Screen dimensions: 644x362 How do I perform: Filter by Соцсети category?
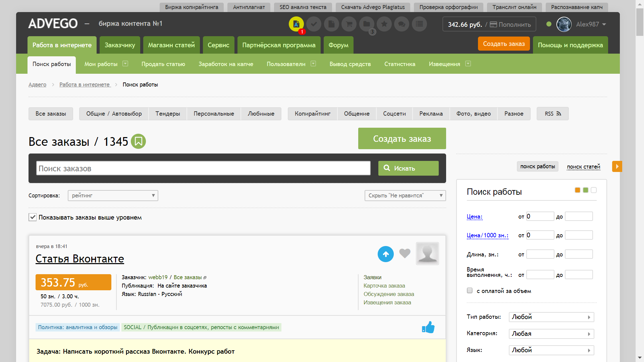(394, 114)
